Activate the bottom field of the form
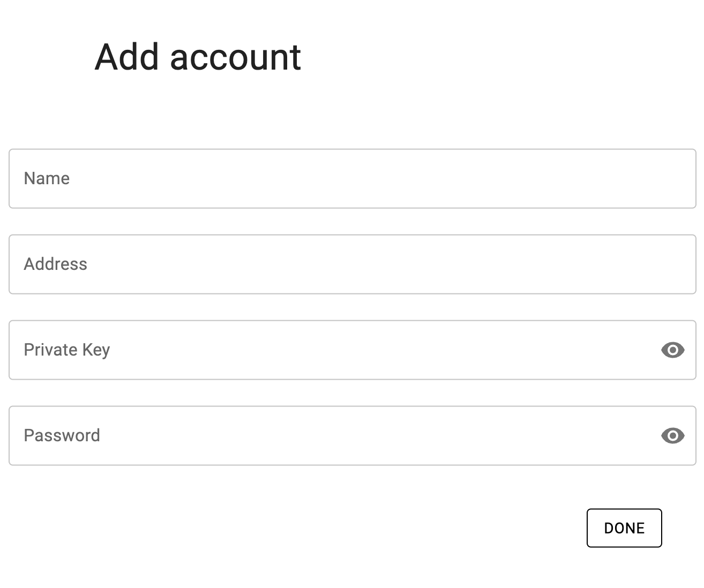This screenshot has width=704, height=588. tap(332, 436)
